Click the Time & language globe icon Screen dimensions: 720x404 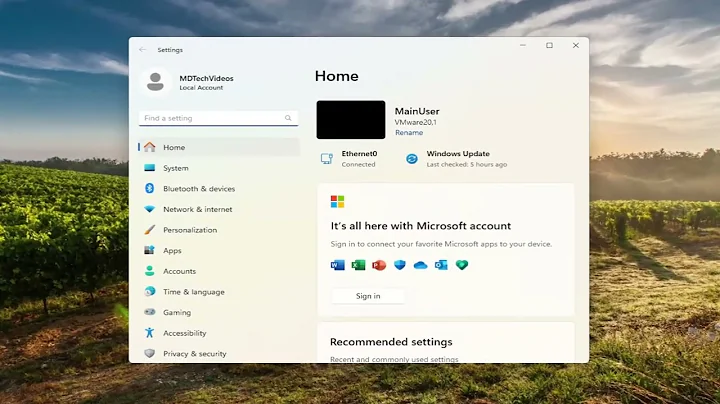click(150, 292)
